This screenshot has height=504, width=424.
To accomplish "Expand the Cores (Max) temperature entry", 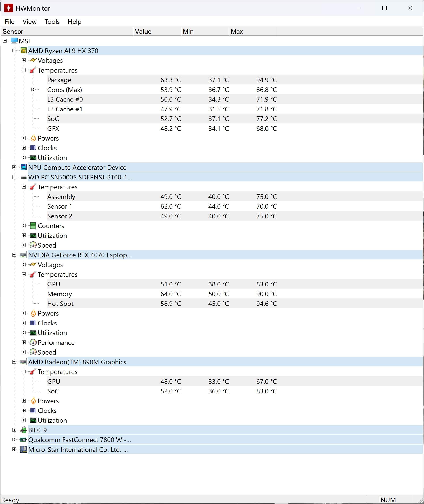I will tap(33, 90).
